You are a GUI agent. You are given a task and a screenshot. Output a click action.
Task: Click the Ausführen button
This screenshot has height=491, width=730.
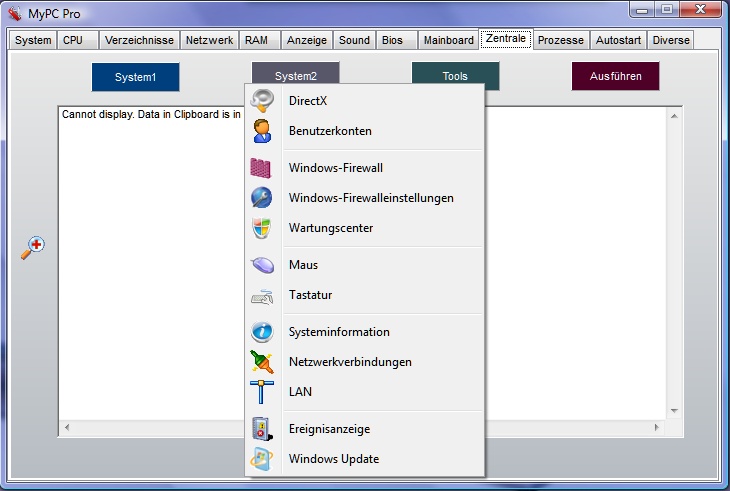[615, 76]
